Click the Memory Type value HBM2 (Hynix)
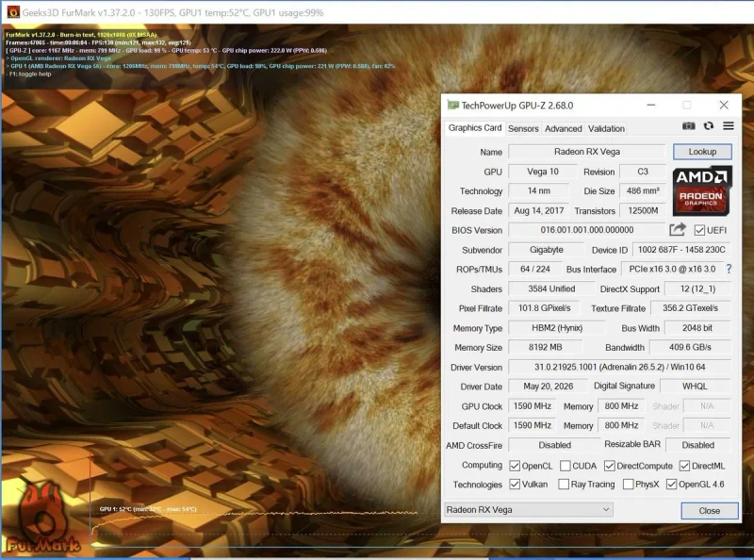 tap(557, 328)
